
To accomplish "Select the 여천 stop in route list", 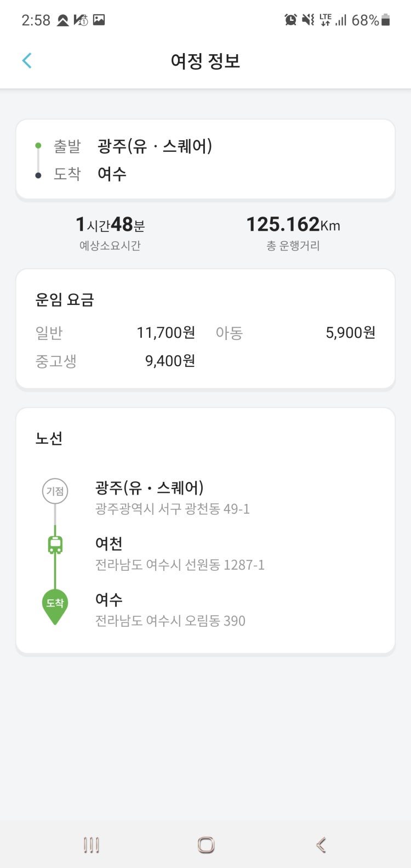I will pos(179,553).
